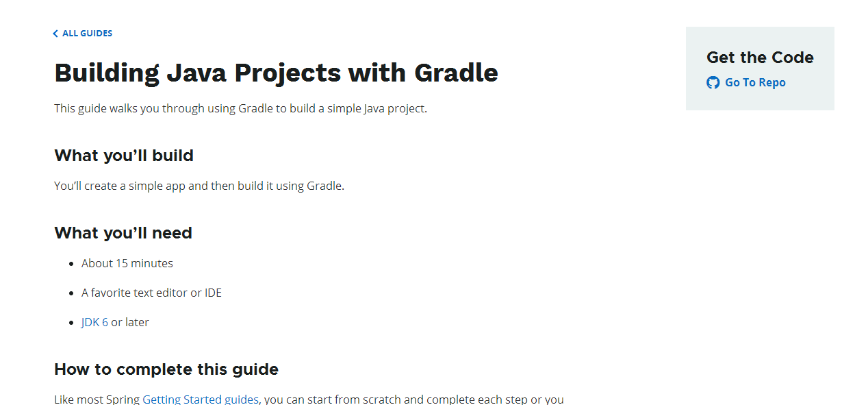This screenshot has height=405, width=868.
Task: Click the bullet before favorite text editor item
Action: tap(71, 293)
